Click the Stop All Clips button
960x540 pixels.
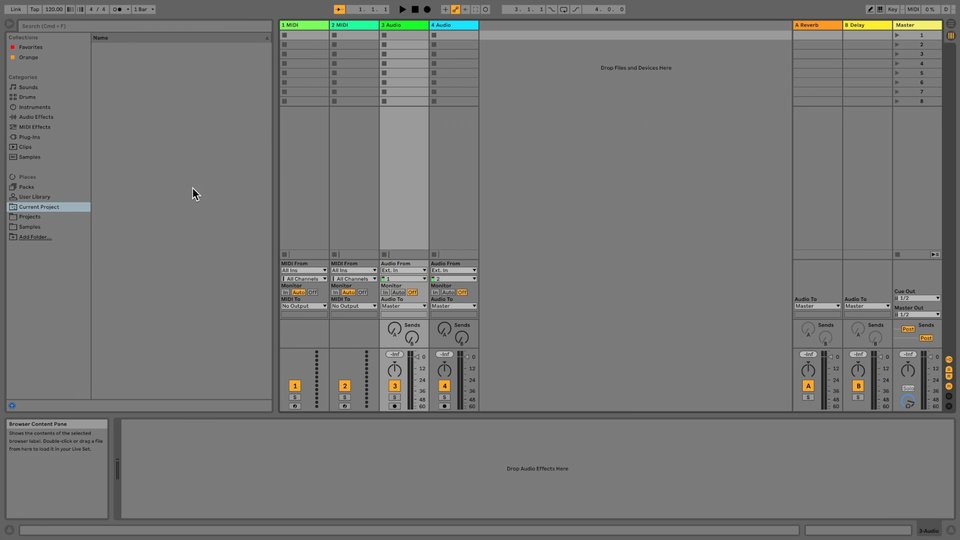click(x=898, y=254)
